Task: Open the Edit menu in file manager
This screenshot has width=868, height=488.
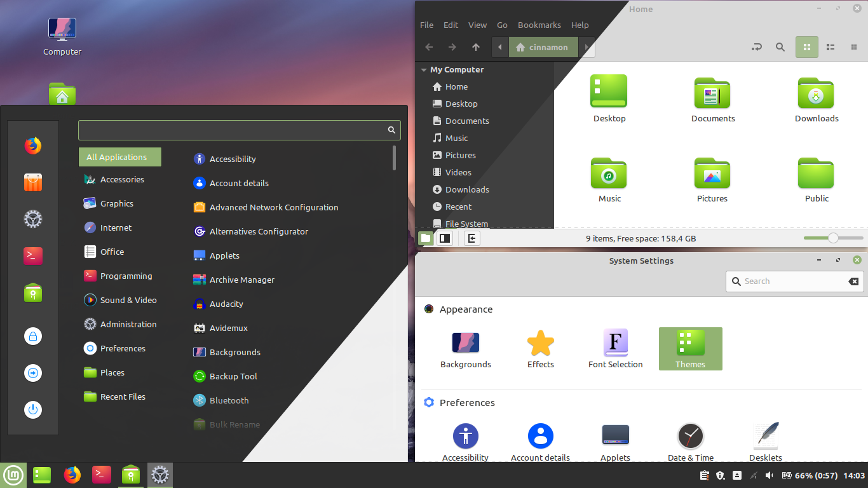Action: coord(451,25)
